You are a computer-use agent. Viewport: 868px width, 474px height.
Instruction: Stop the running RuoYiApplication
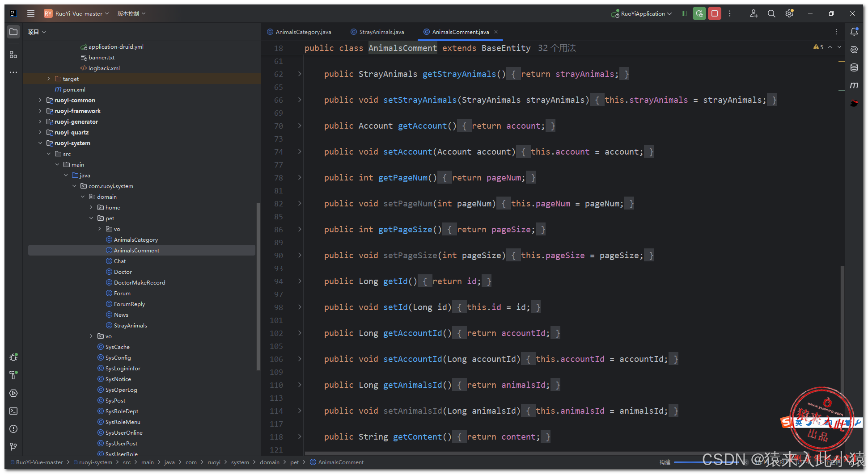click(x=715, y=13)
